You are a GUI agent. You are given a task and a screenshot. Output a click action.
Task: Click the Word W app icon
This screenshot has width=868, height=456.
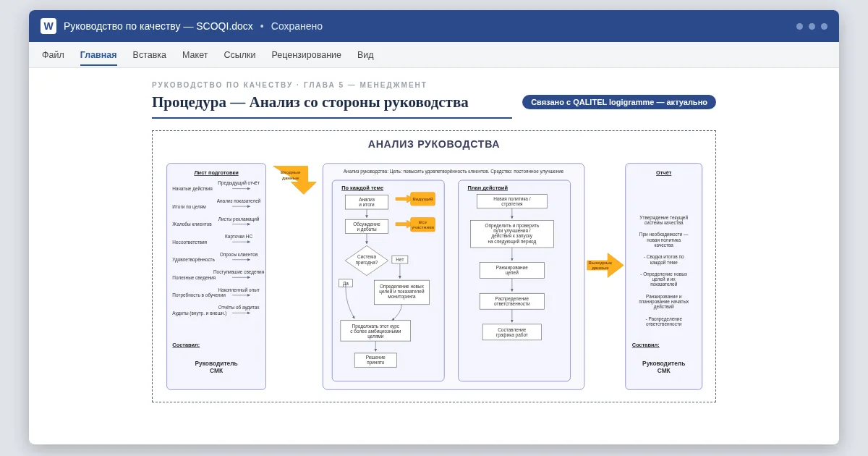point(48,26)
